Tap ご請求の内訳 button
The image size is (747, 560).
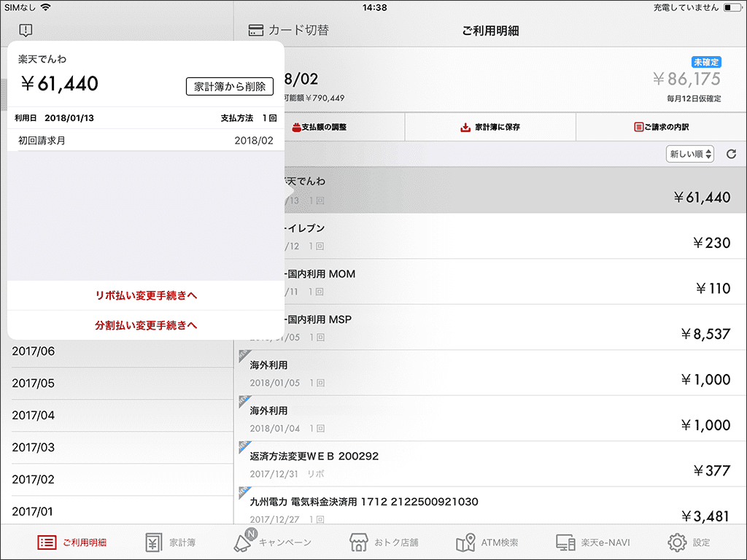661,127
